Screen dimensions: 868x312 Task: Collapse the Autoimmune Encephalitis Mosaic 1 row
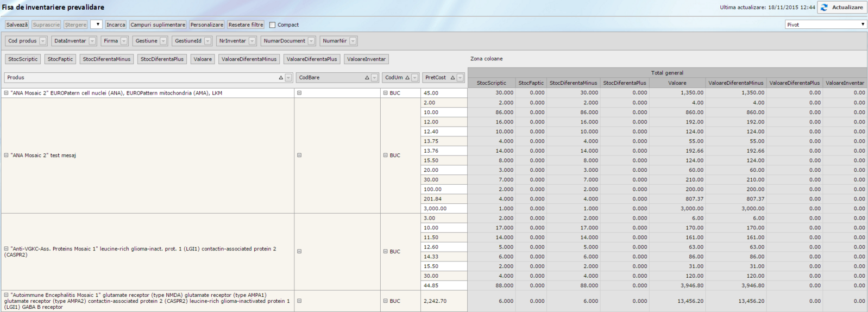[x=7, y=295]
